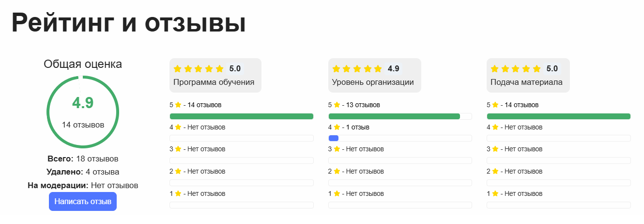
Task: Click the star icon beside "5 - 13 отзывов"
Action: coord(337,105)
